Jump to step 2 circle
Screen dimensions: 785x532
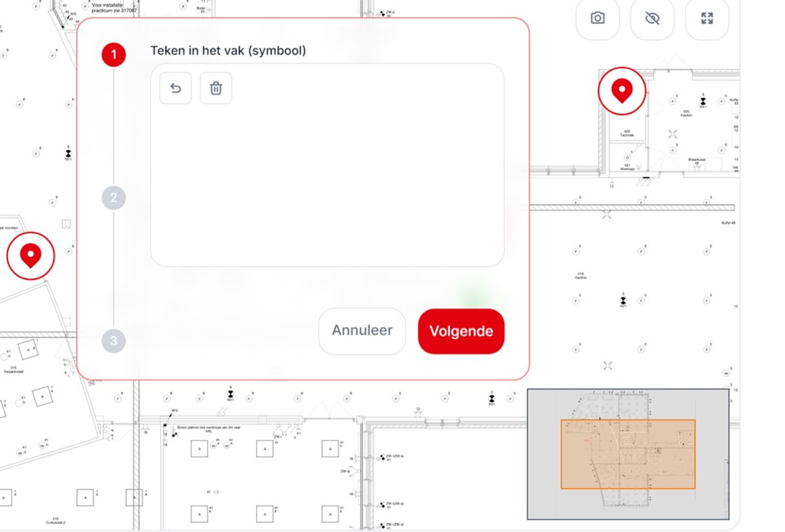click(x=114, y=198)
